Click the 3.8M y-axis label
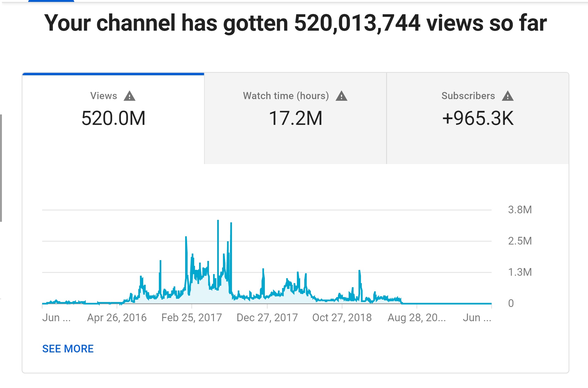588x388 pixels. click(x=520, y=210)
